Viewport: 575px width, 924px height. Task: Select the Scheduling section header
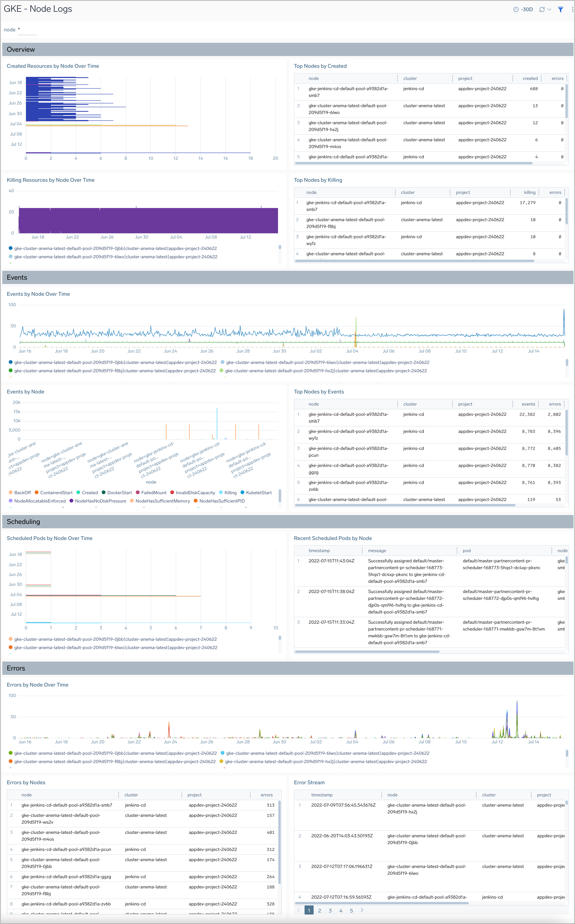tap(23, 521)
